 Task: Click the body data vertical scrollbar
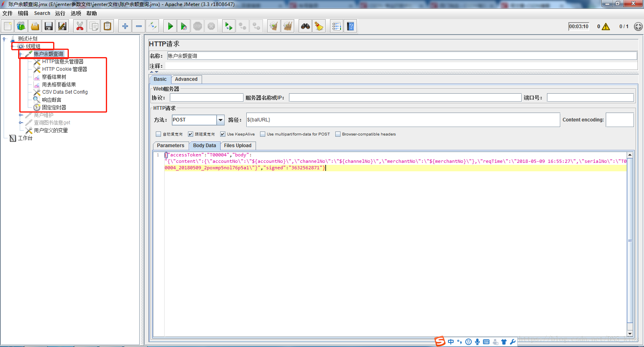(x=630, y=244)
